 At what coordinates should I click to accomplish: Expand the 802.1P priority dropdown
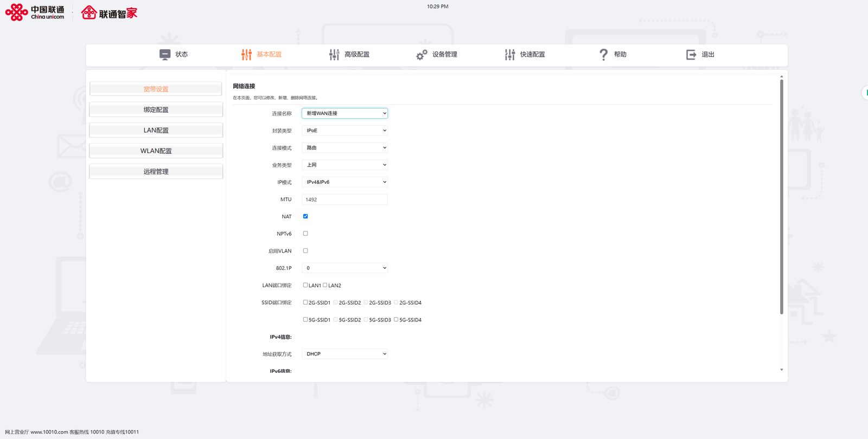[x=344, y=268]
